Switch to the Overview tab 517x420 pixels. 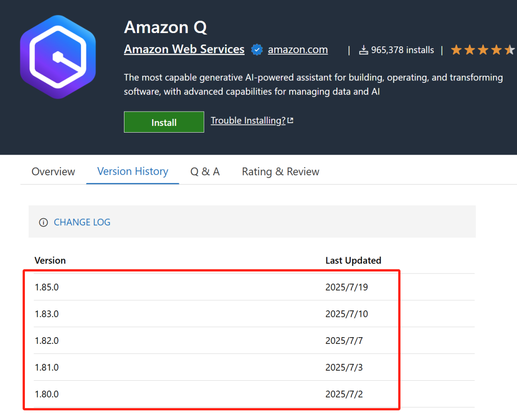53,171
